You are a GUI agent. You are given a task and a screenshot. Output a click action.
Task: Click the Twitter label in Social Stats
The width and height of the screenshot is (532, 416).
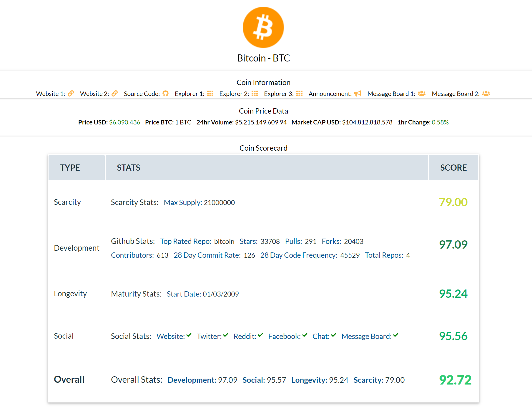(x=209, y=336)
